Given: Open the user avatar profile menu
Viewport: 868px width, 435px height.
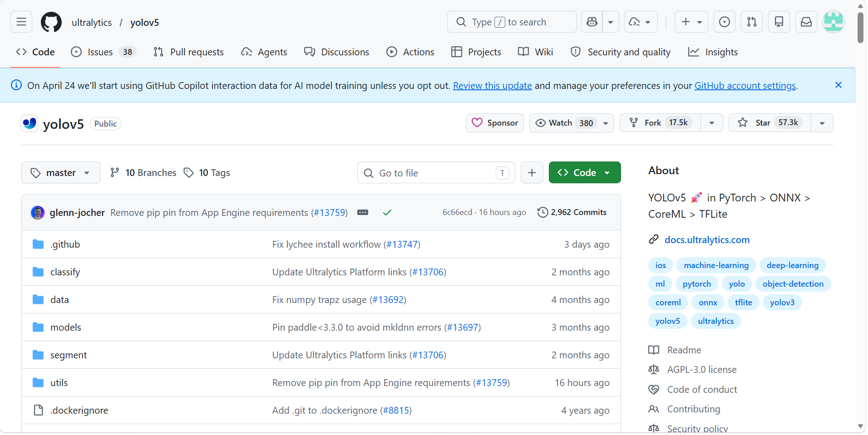Looking at the screenshot, I should point(833,22).
